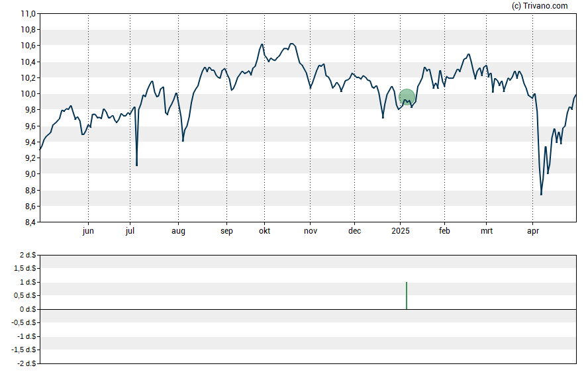Image resolution: width=588 pixels, height=374 pixels.
Task: Click the '-1 d.$' axis label
Action: coord(26,336)
